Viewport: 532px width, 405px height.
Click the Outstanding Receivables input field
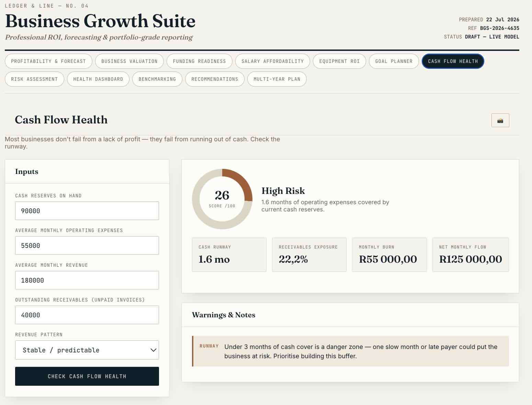(87, 315)
